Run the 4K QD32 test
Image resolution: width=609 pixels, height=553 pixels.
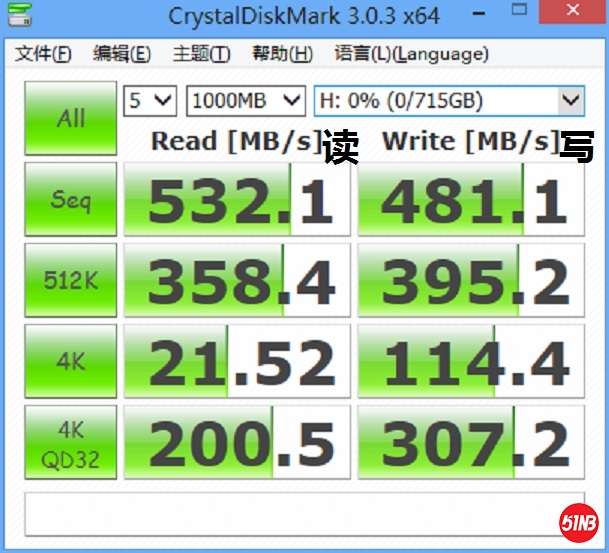pyautogui.click(x=70, y=443)
